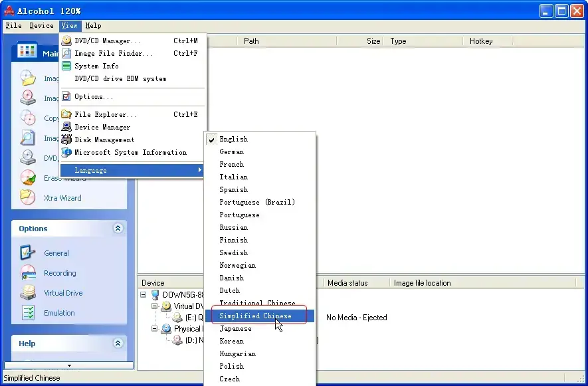
Task: Click the Options checkbox icon in menu
Action: pos(66,96)
